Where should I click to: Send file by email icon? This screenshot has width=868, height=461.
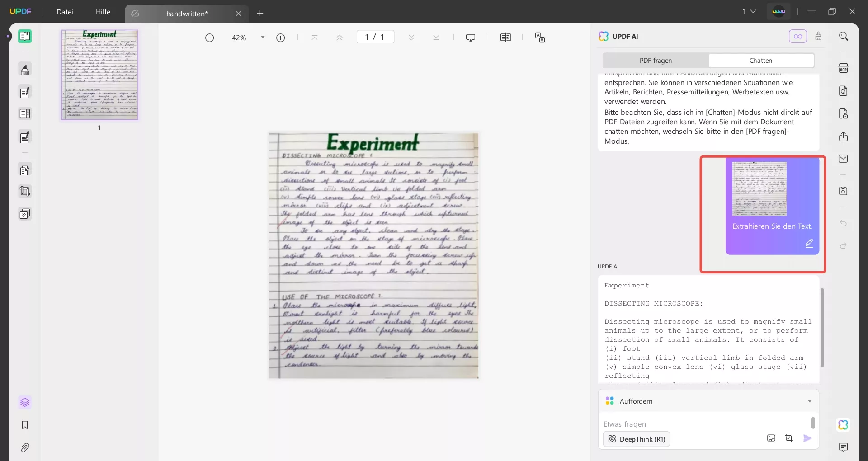(x=843, y=159)
